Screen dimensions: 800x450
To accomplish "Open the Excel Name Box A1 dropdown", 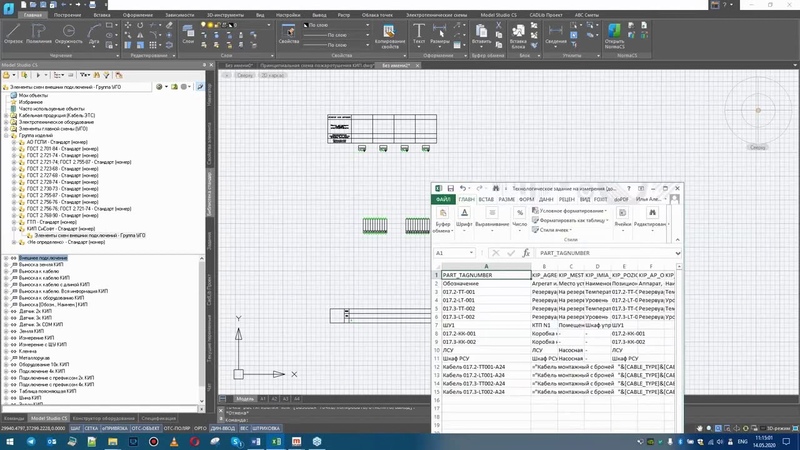I will pos(471,253).
